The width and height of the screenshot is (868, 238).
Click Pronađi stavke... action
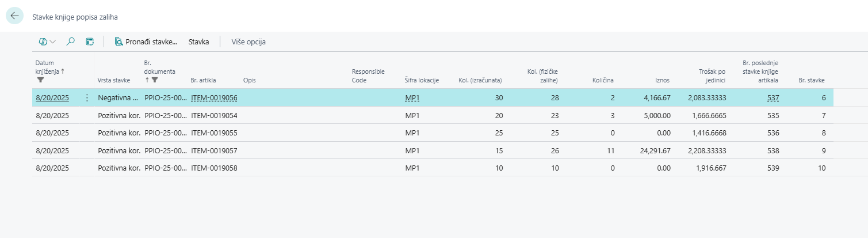146,41
